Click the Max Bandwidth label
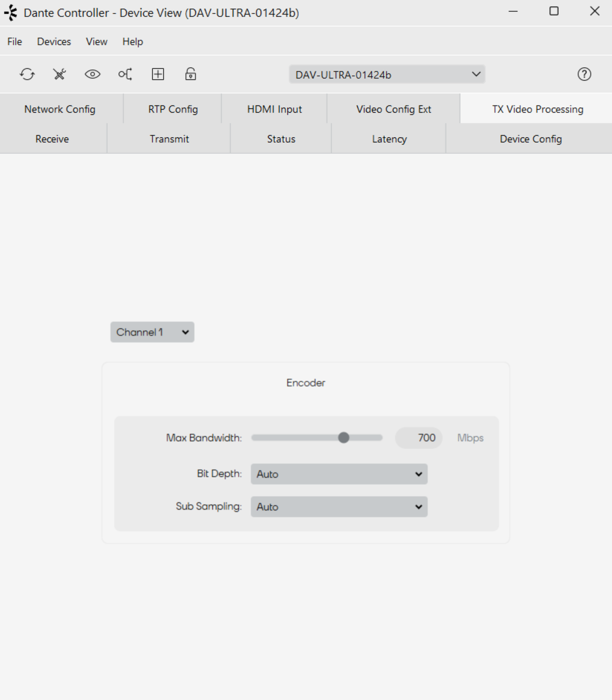Viewport: 612px width, 700px height. [x=204, y=438]
